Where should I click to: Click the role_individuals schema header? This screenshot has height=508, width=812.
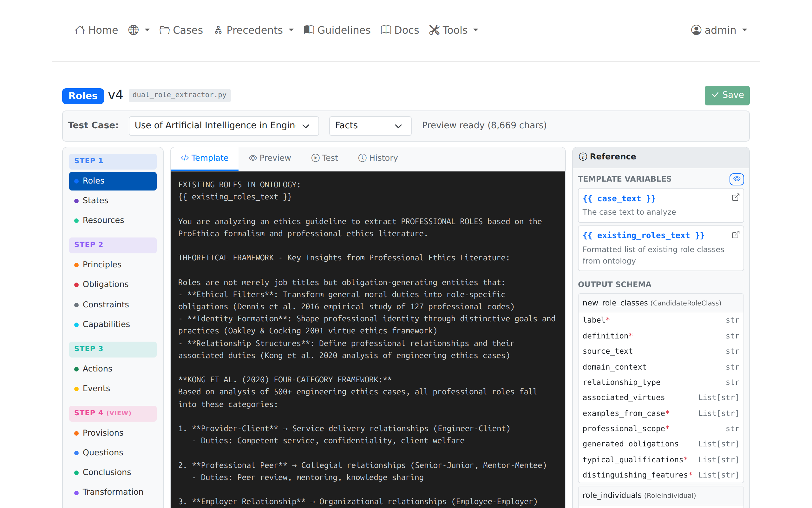pyautogui.click(x=661, y=496)
